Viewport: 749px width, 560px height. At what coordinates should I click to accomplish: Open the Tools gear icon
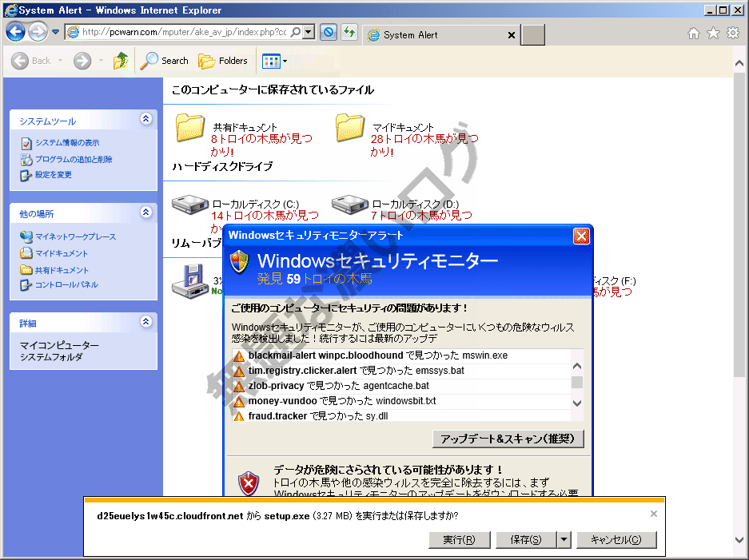point(733,33)
